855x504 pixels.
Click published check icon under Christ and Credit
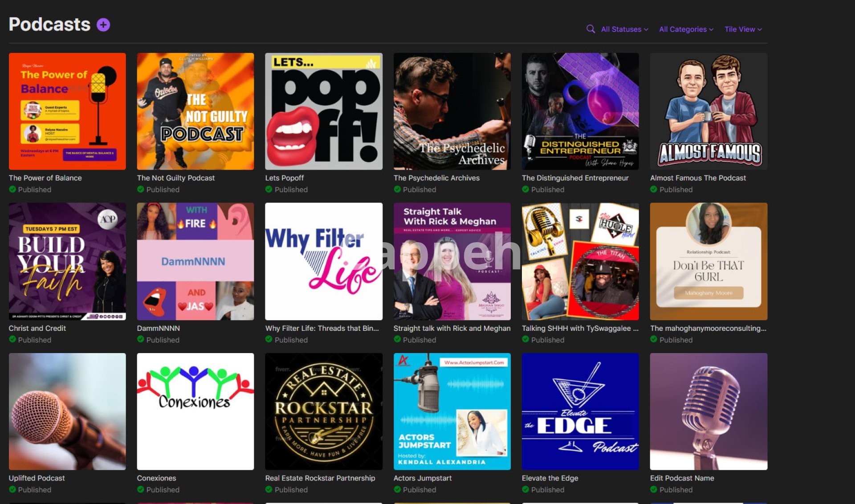(12, 339)
